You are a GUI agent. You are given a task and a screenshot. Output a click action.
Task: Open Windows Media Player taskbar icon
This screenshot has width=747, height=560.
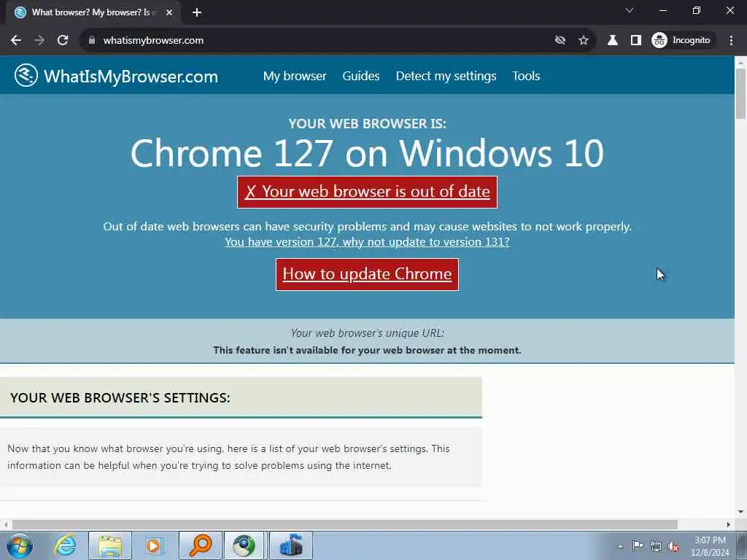point(155,545)
